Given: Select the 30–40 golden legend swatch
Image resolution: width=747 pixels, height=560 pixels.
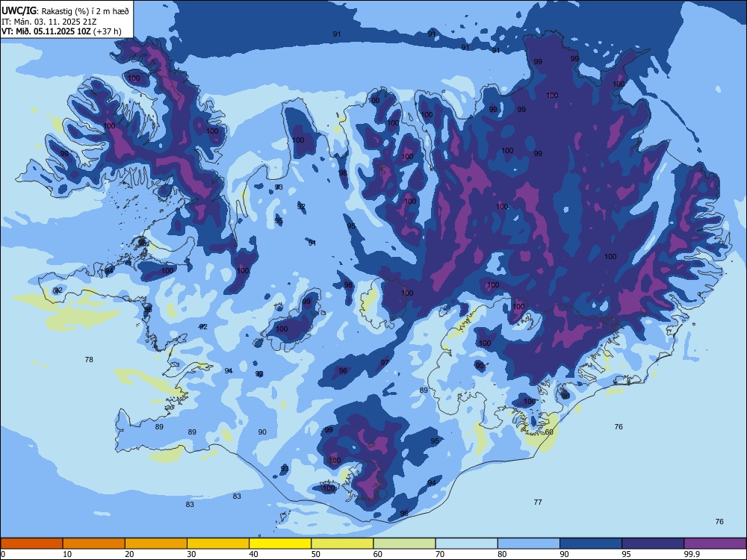Looking at the screenshot, I should coord(218,544).
